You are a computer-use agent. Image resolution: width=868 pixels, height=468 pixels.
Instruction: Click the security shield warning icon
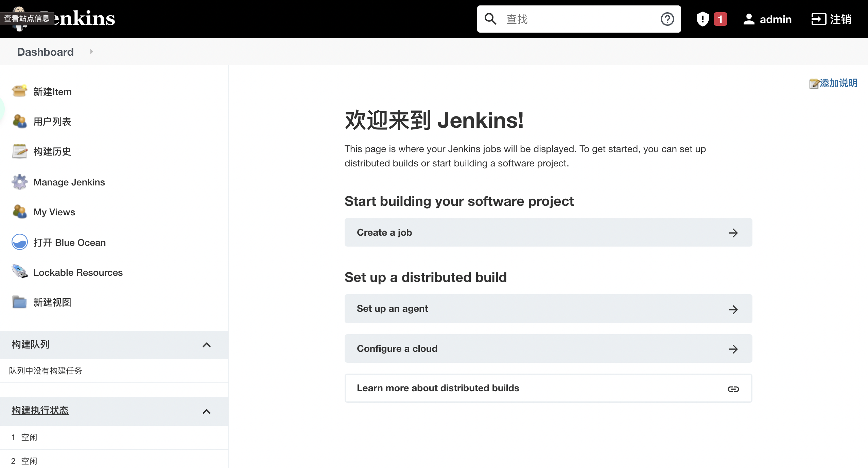pos(702,19)
